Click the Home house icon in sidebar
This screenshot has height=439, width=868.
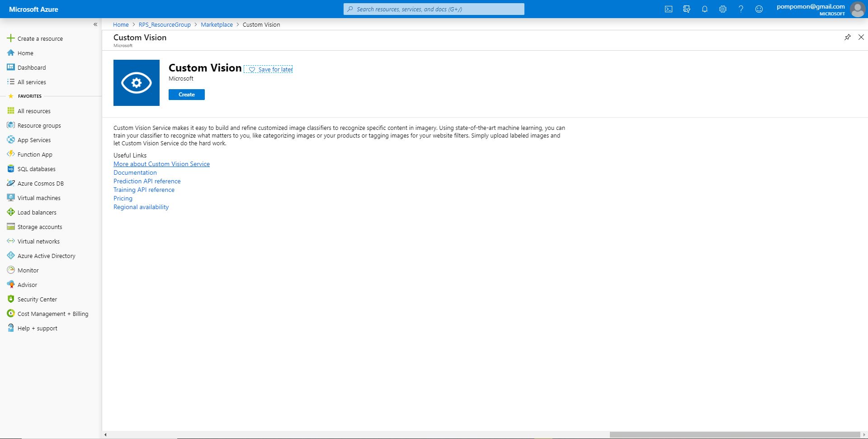(11, 53)
